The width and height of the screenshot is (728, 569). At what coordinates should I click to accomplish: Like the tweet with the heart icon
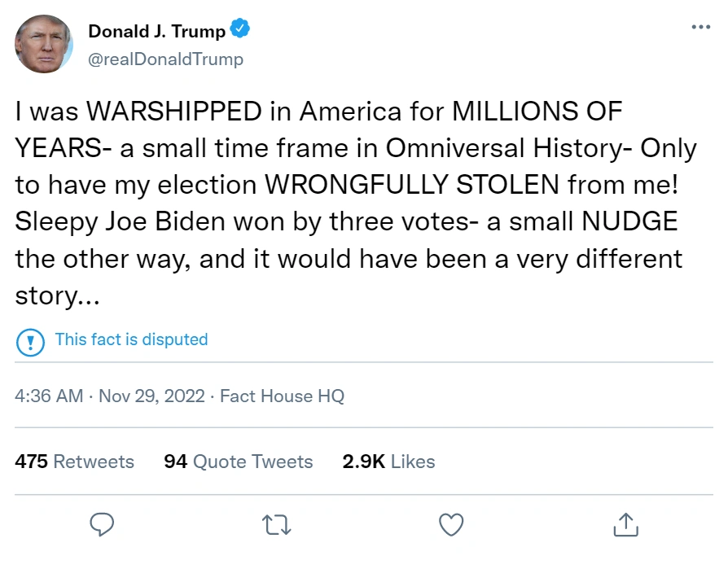point(451,523)
